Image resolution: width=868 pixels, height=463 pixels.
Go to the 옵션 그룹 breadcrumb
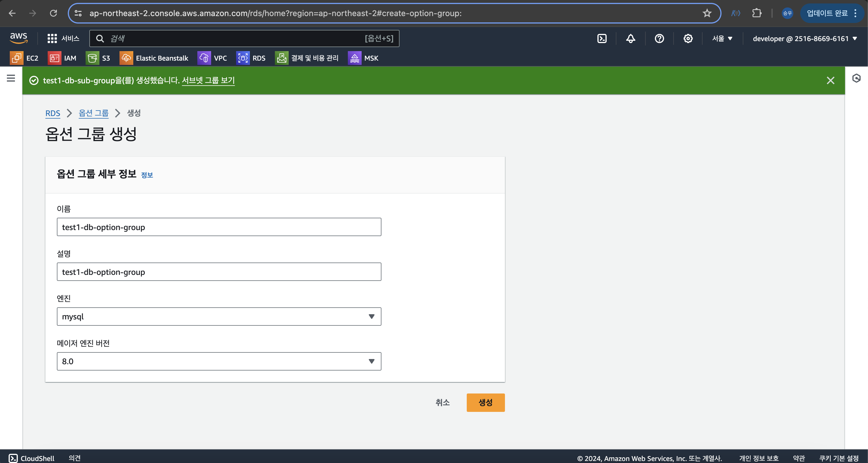[93, 113]
